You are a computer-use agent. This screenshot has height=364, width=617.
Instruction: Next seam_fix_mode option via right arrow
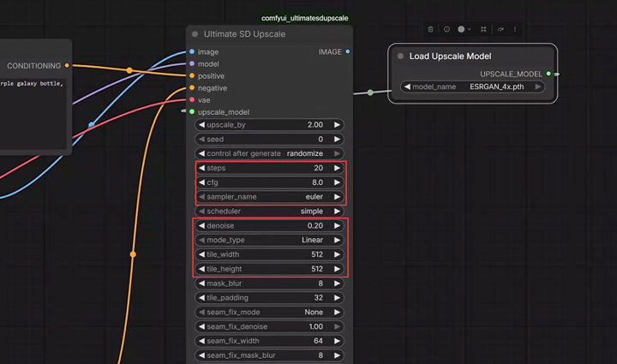tap(338, 312)
